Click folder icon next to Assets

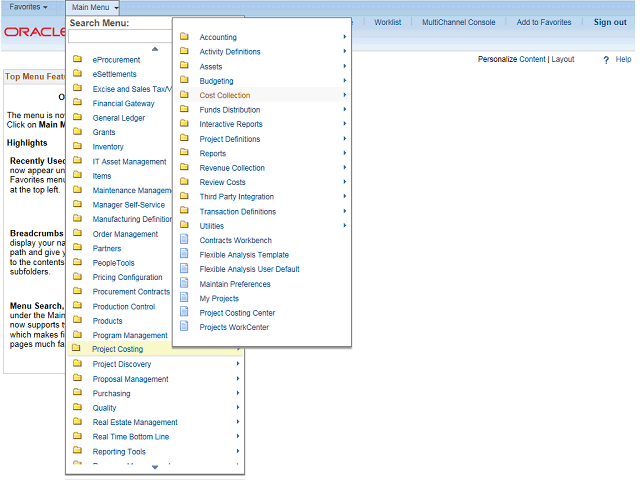(x=184, y=65)
